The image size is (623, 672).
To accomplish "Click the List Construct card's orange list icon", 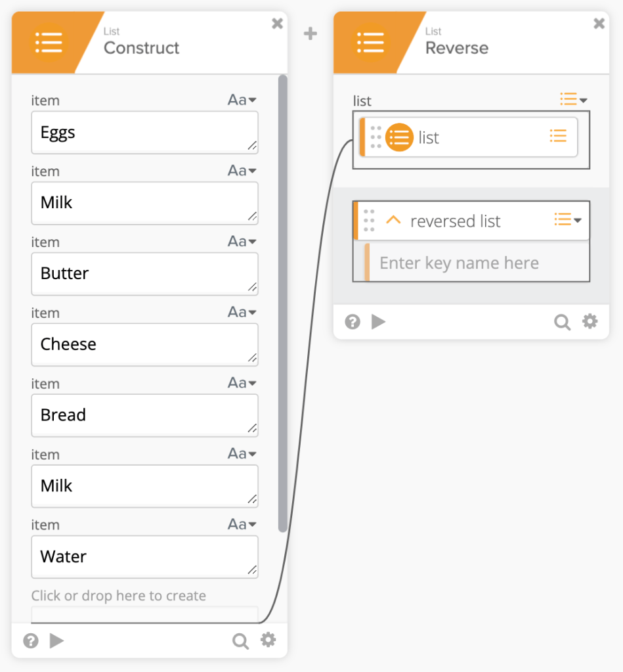I will point(49,43).
